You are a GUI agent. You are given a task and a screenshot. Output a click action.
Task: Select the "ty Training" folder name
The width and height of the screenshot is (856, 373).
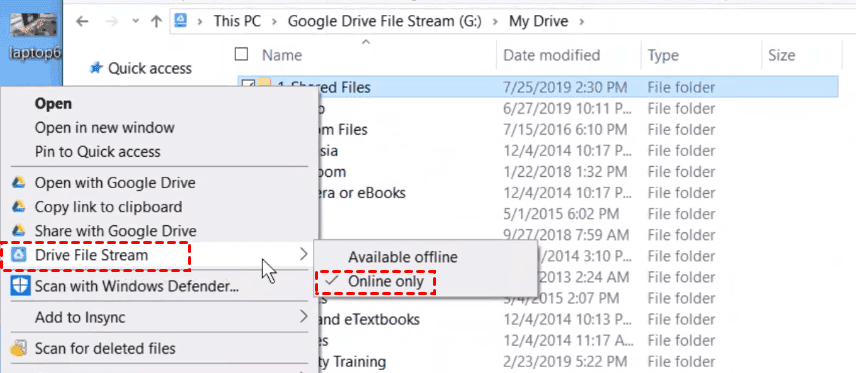(352, 362)
